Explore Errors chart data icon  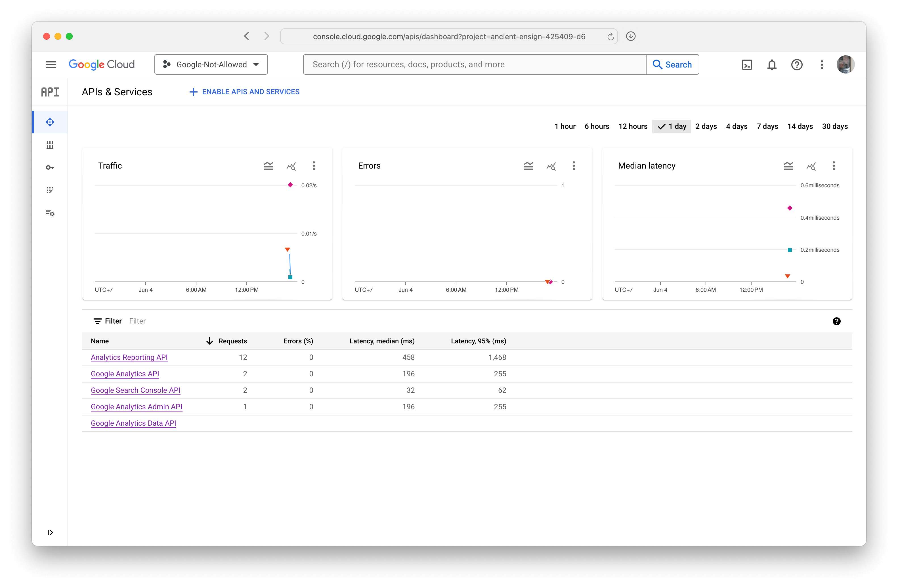point(551,166)
